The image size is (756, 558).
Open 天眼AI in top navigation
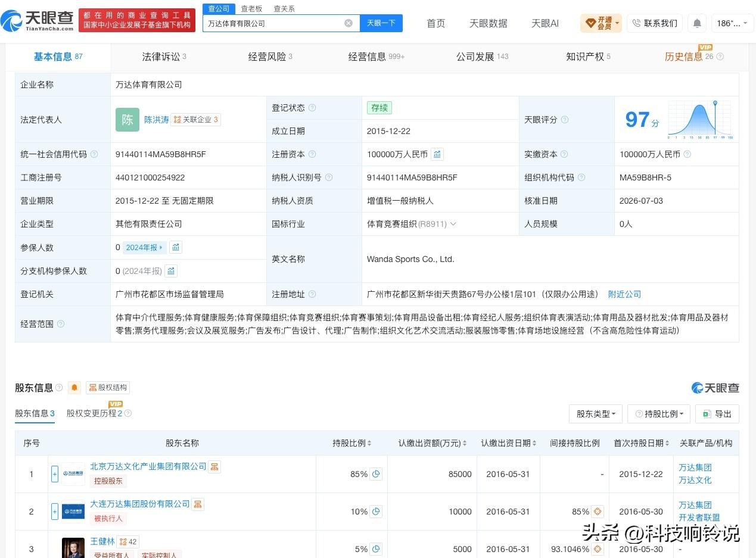[x=545, y=23]
